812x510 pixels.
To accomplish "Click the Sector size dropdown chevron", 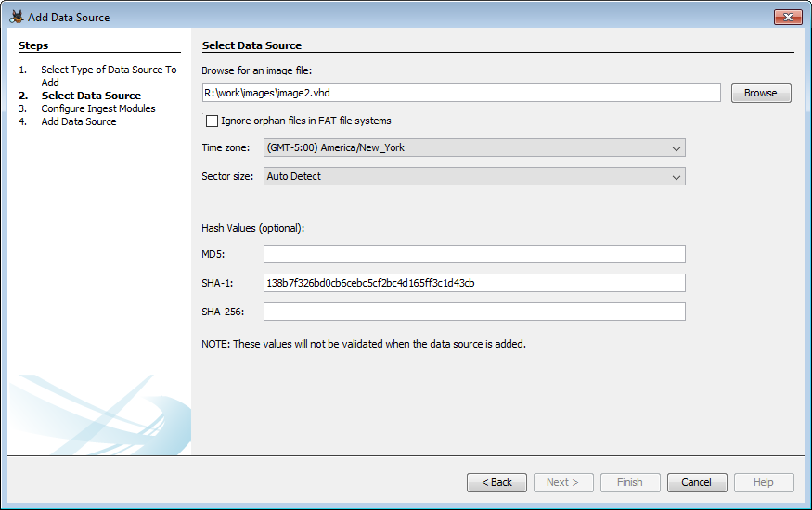I will 675,176.
